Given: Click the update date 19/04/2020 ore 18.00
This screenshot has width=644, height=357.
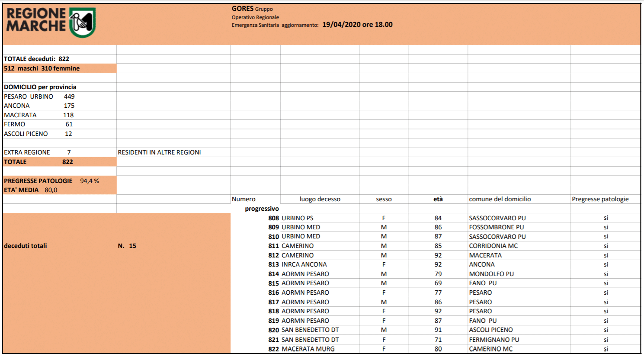Looking at the screenshot, I should 357,25.
